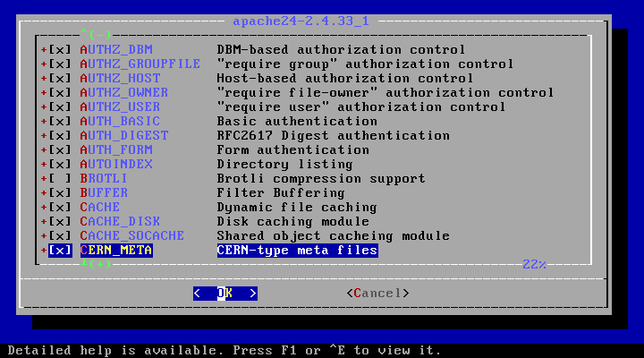This screenshot has width=644, height=358.
Task: Click the 'Filter Buffering' description
Action: pos(281,193)
